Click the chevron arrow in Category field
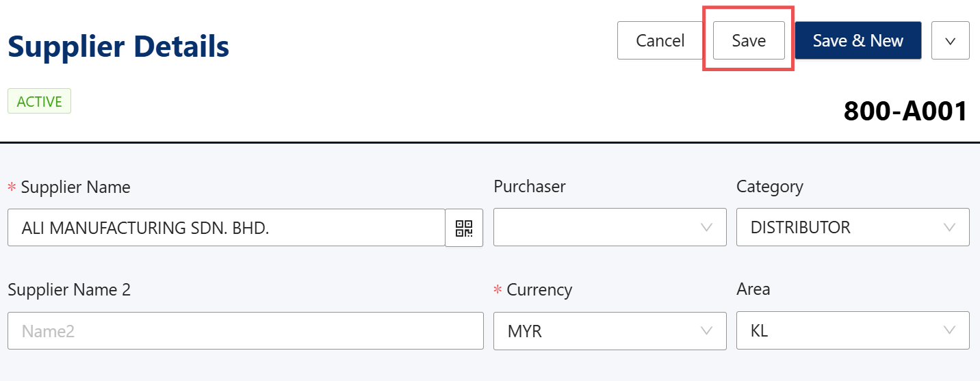This screenshot has height=381, width=980. (x=949, y=227)
